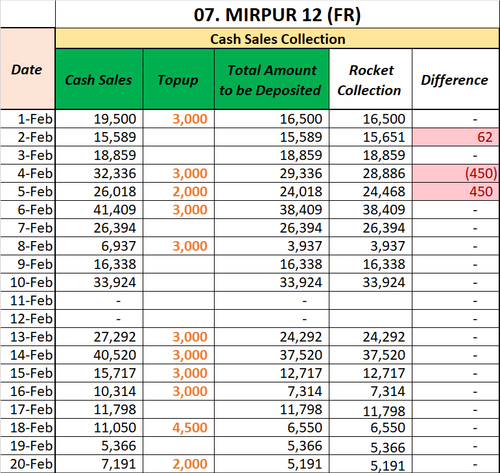The height and width of the screenshot is (473, 500).
Task: Select cash sales value 11,050
Action: click(99, 428)
